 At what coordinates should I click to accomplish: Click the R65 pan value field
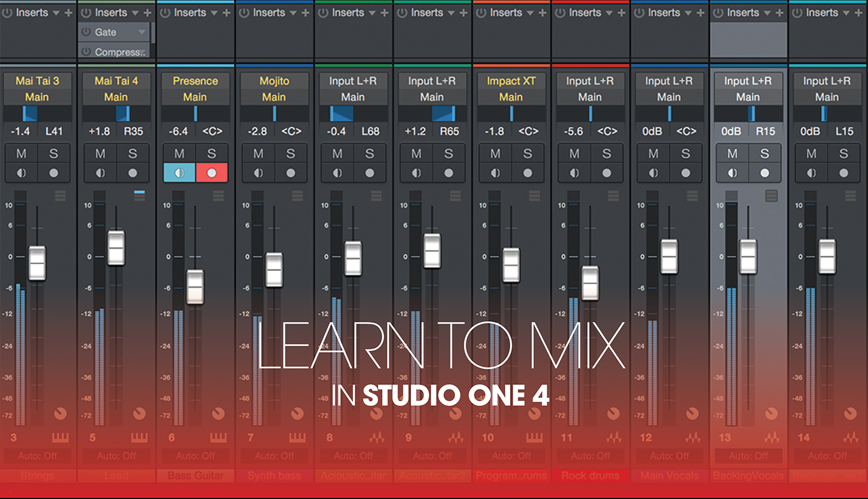(449, 131)
